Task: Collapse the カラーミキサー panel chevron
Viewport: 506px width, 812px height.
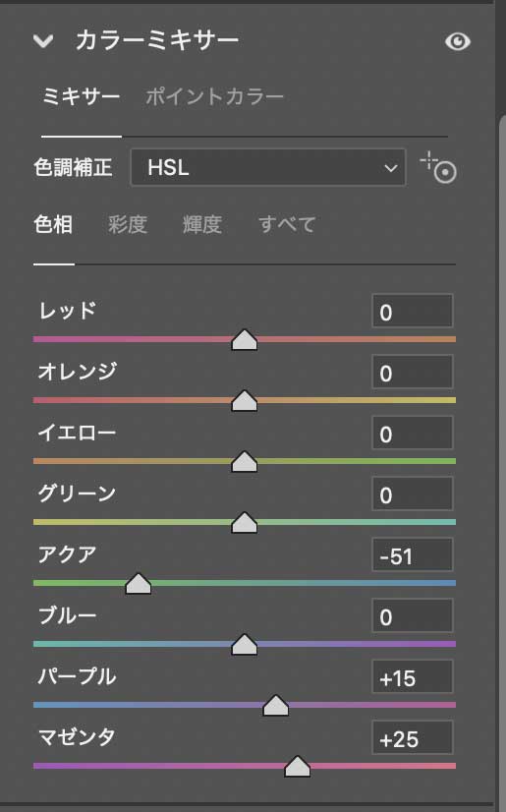Action: (43, 40)
